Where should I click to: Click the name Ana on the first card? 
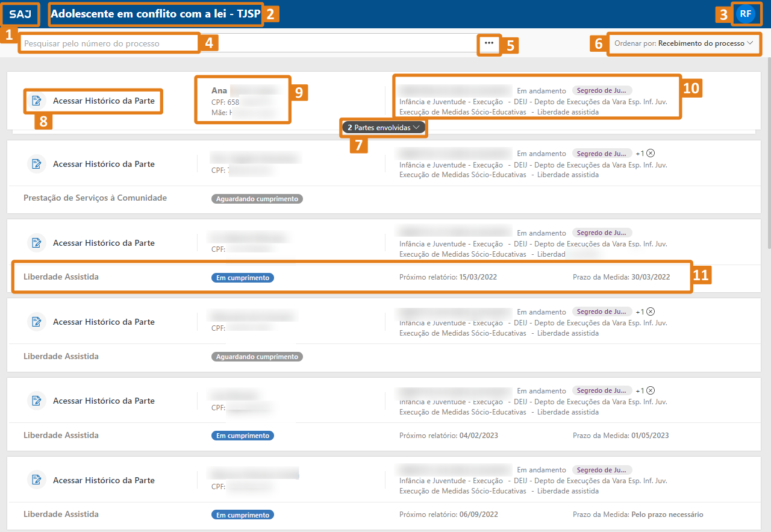(219, 90)
